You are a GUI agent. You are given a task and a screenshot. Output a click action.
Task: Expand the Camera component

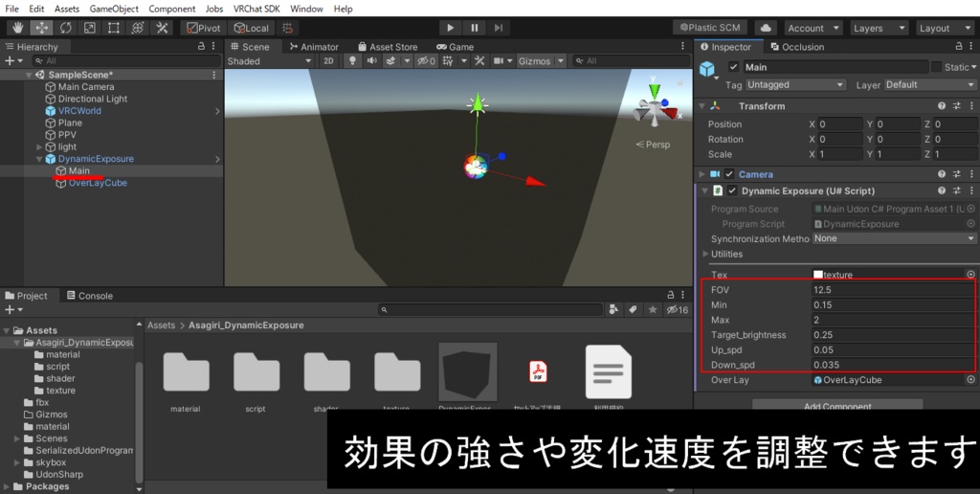(702, 174)
